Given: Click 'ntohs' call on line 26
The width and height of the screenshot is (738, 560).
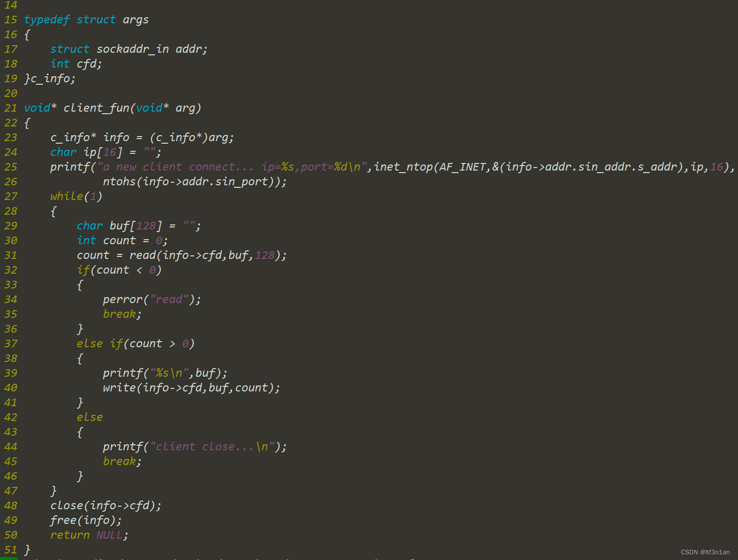Looking at the screenshot, I should (x=119, y=182).
